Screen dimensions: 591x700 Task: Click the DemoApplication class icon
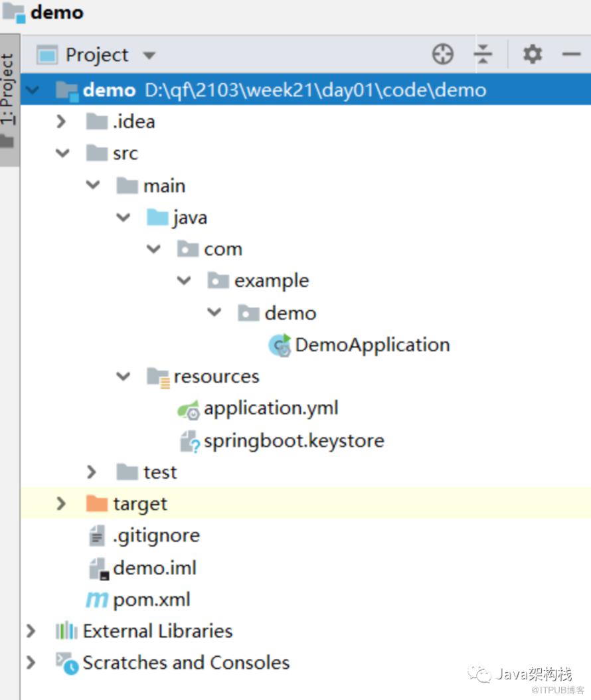(x=280, y=345)
